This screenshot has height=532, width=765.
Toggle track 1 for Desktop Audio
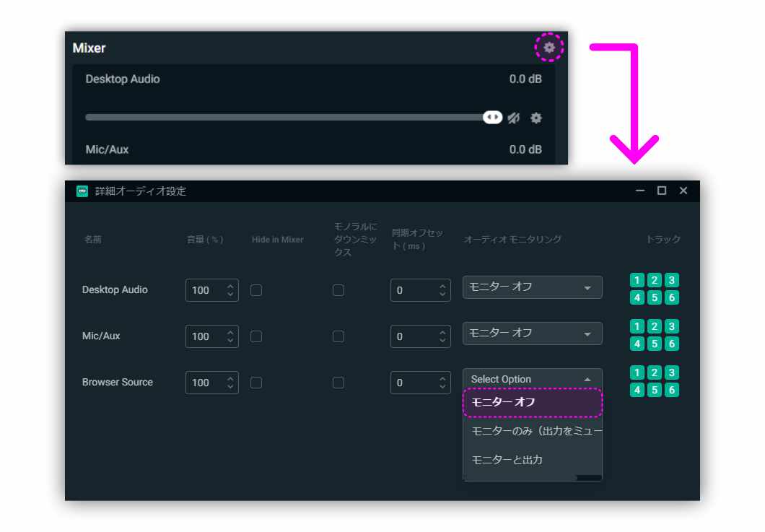637,280
